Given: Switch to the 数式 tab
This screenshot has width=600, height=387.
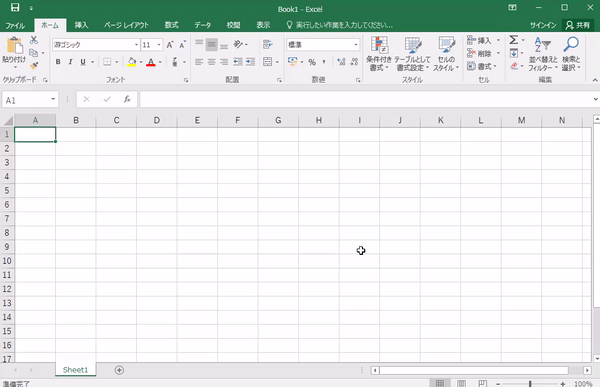Looking at the screenshot, I should (x=171, y=25).
